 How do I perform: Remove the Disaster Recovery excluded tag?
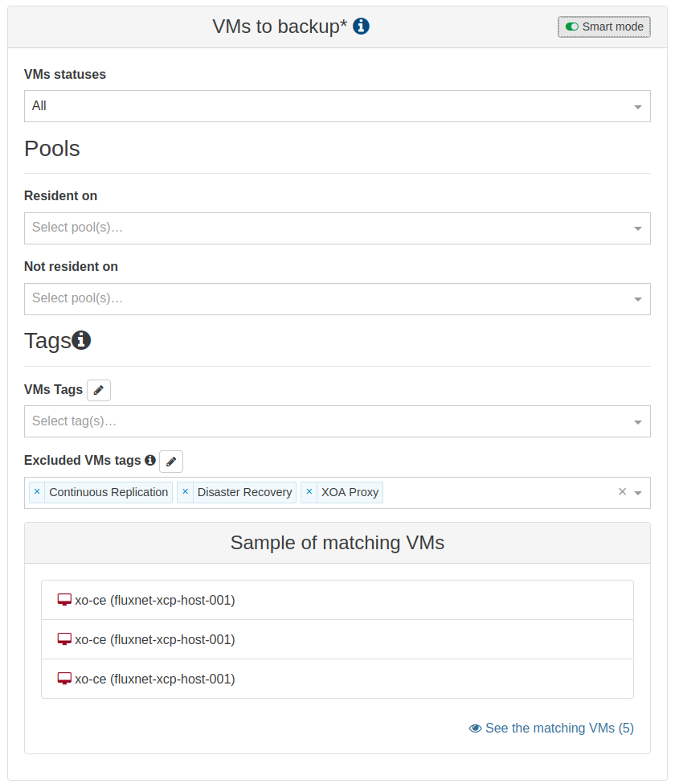tap(185, 492)
